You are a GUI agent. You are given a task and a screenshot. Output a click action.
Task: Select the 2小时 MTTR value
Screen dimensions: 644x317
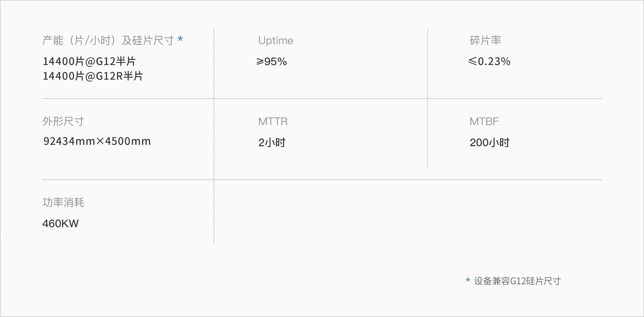click(272, 143)
